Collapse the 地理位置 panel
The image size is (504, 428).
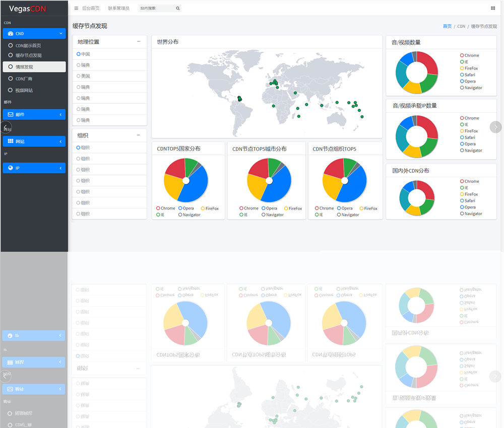(x=139, y=42)
